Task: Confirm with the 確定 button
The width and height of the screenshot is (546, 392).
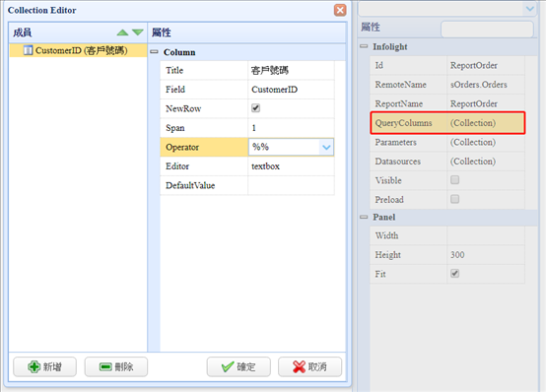Action: pos(239,366)
